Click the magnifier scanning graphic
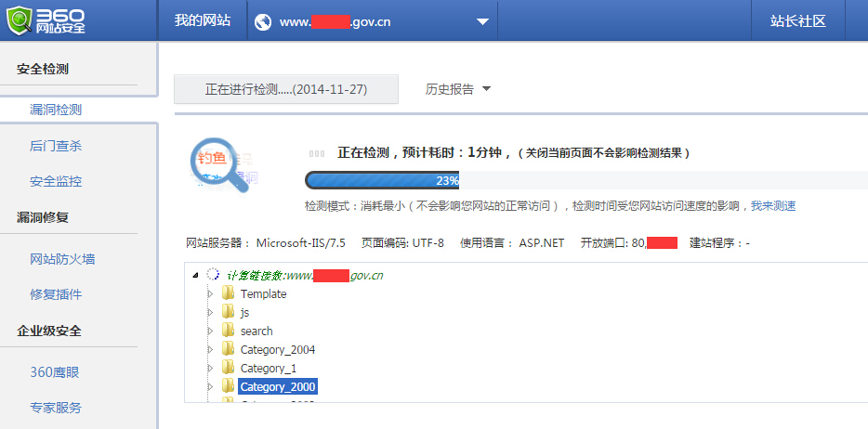The width and height of the screenshot is (868, 429). [x=222, y=164]
